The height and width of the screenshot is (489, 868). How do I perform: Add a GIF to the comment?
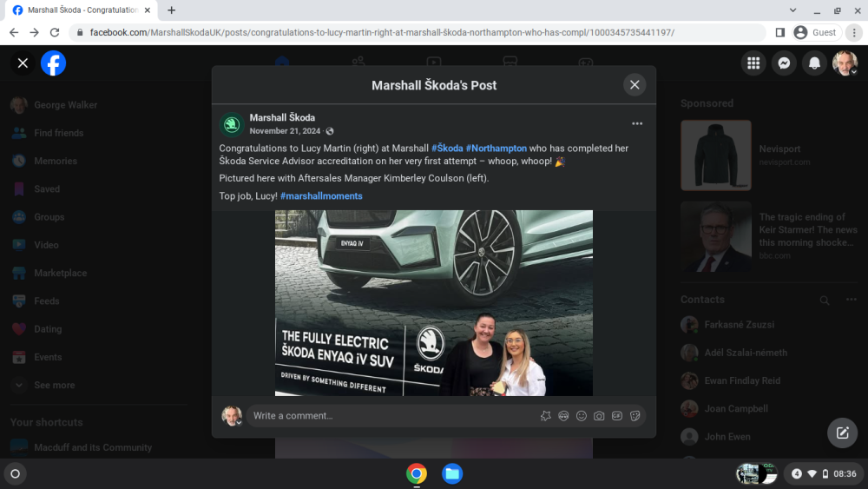click(x=616, y=416)
